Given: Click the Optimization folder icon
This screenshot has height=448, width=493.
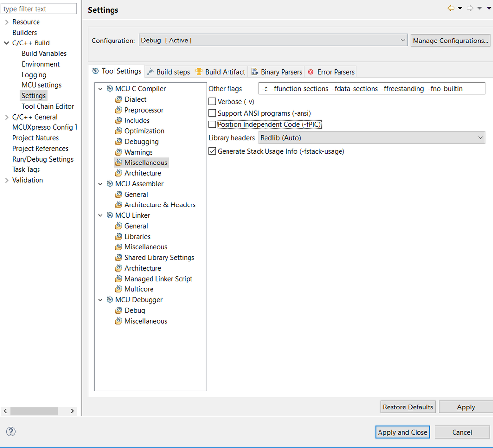Looking at the screenshot, I should pyautogui.click(x=119, y=131).
